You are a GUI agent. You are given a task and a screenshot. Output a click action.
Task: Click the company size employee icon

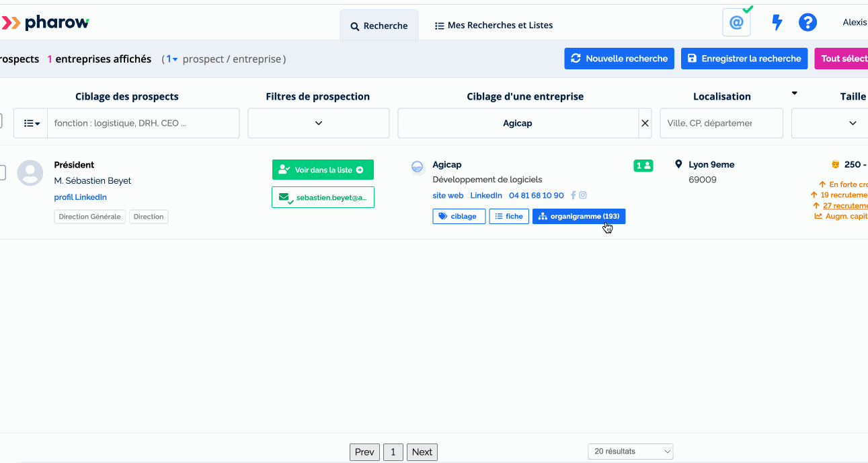(x=835, y=164)
